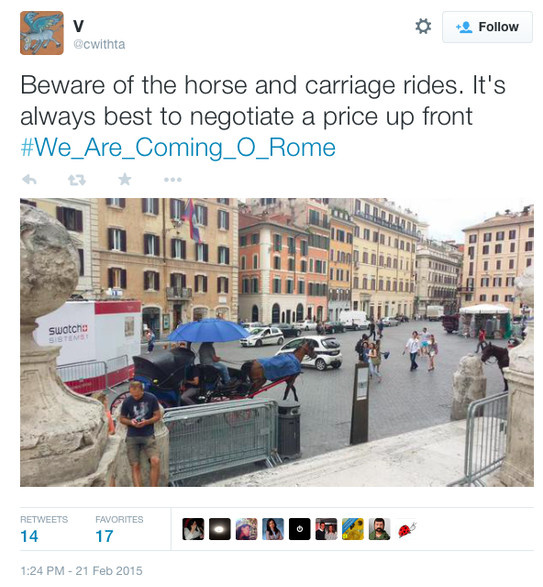The width and height of the screenshot is (543, 587).
Task: Open the ladybug avatar user profile
Action: pos(406,529)
